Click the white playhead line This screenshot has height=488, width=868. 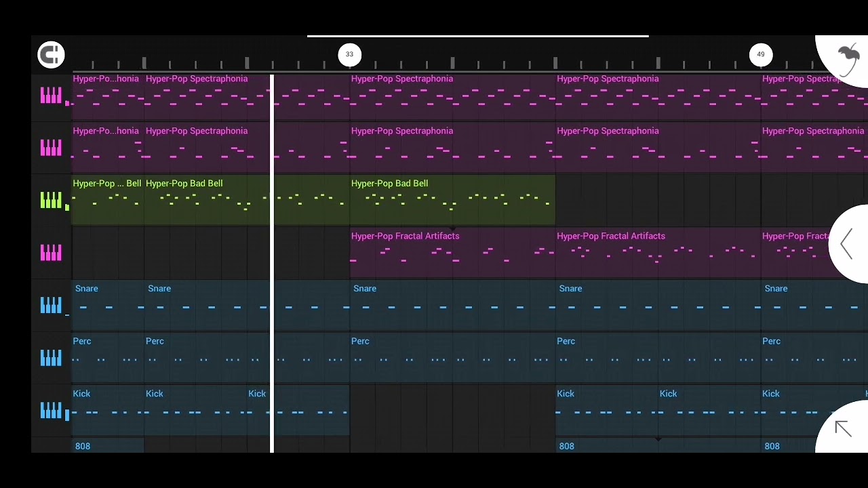point(272,263)
